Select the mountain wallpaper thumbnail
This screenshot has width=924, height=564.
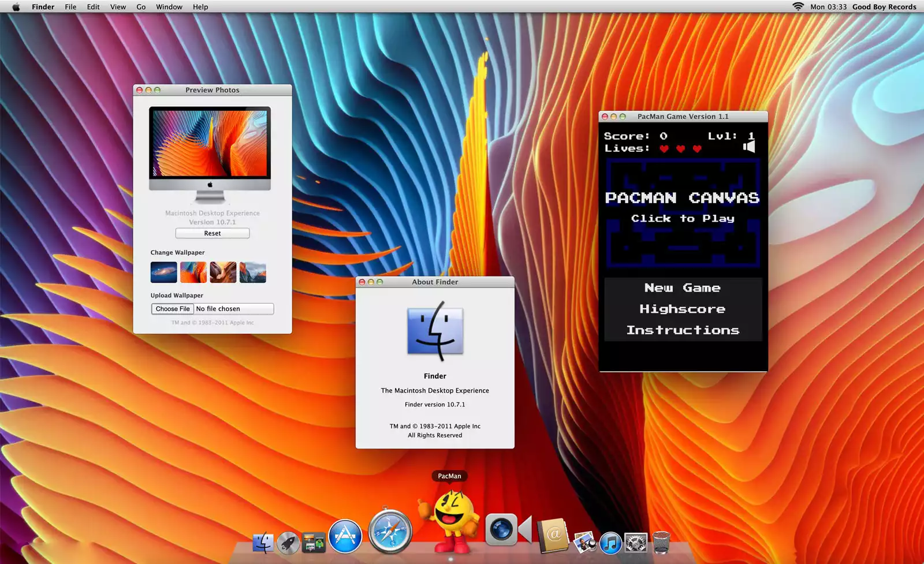pyautogui.click(x=253, y=272)
